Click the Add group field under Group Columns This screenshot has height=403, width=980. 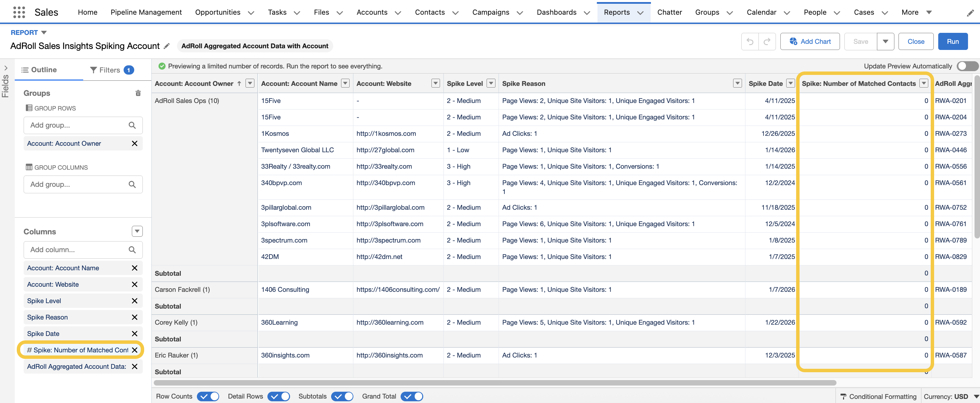click(x=83, y=184)
